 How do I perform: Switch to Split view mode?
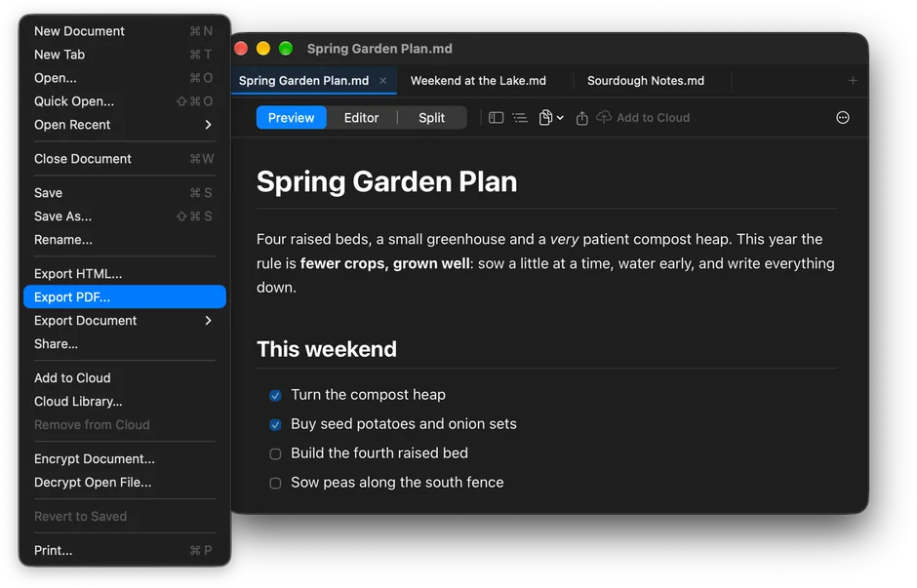pos(431,117)
